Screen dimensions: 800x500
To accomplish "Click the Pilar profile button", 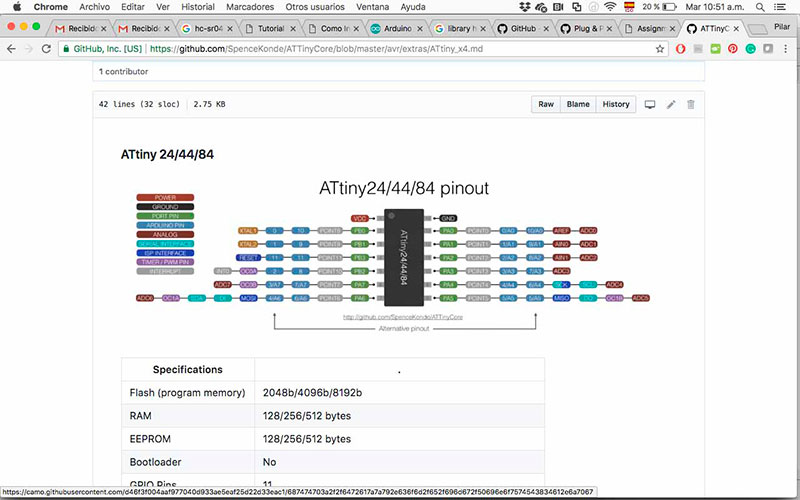I will [782, 27].
